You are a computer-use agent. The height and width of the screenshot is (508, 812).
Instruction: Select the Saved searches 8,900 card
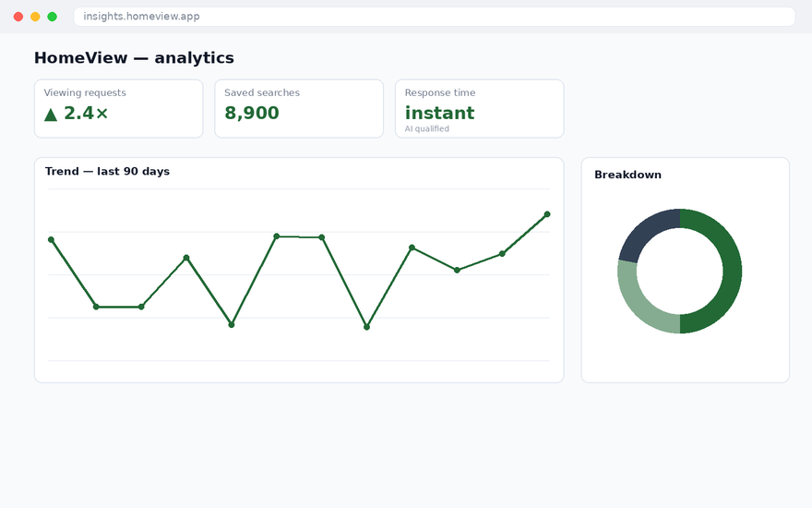(299, 109)
